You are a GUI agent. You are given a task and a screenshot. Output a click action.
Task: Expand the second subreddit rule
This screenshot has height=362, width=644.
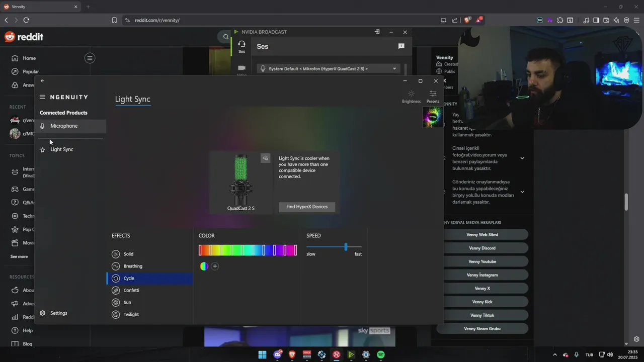coord(522,158)
